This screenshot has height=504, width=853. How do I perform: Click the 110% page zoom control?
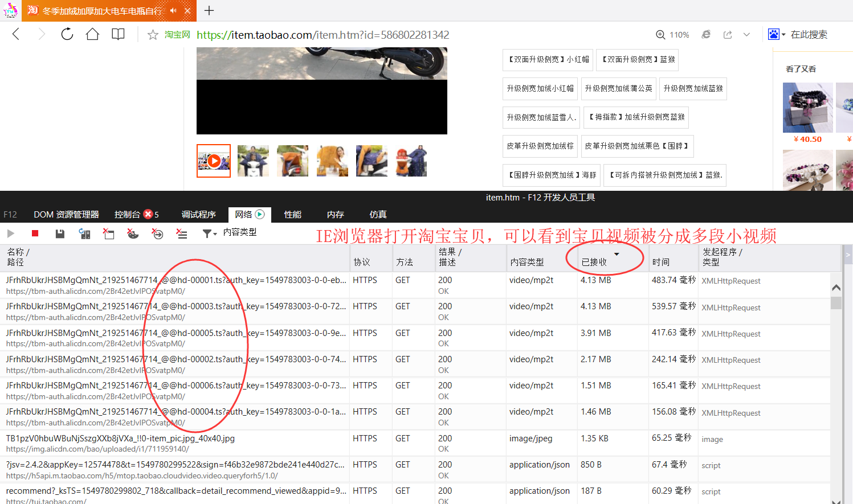(x=672, y=35)
